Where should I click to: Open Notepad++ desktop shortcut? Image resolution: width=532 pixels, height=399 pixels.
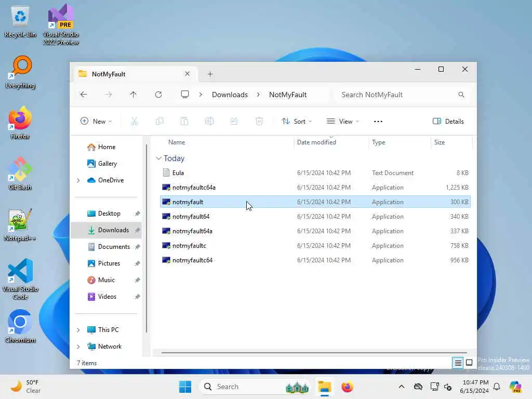pos(20,225)
